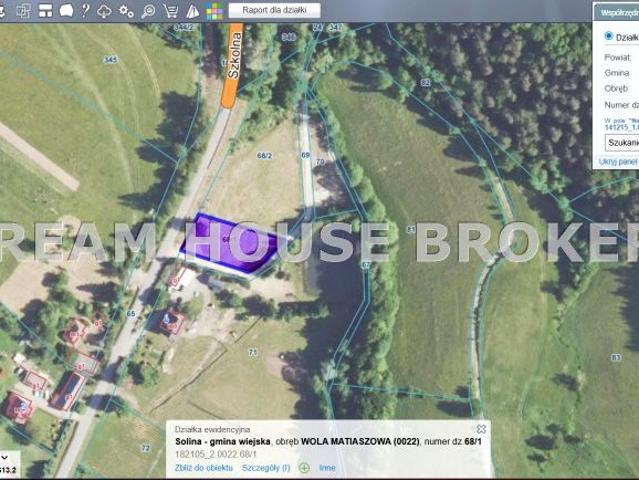Click parcel label '72' on map
Viewport: 639px width, 480px height.
[x=145, y=448]
